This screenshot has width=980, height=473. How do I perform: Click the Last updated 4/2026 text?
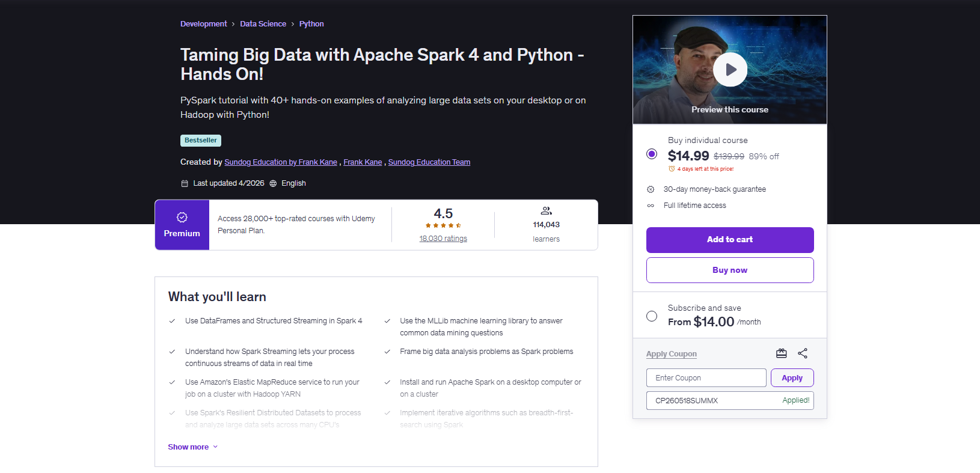pyautogui.click(x=228, y=183)
